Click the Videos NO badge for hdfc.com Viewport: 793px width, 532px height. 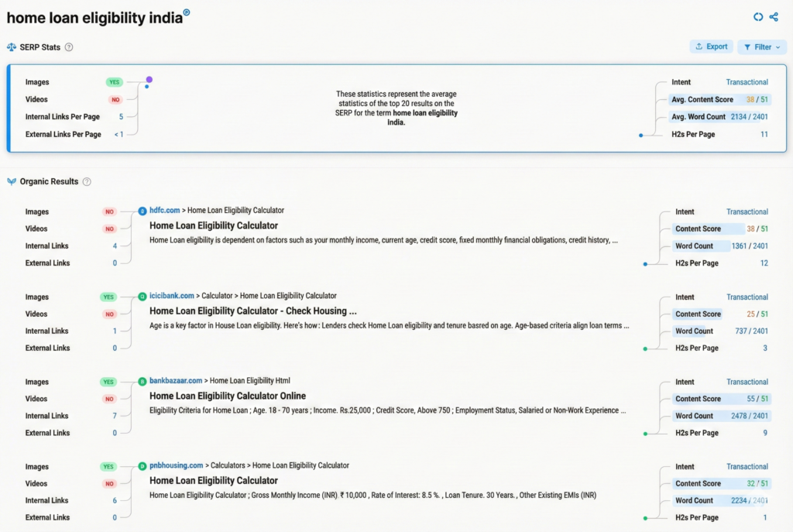[x=110, y=229]
